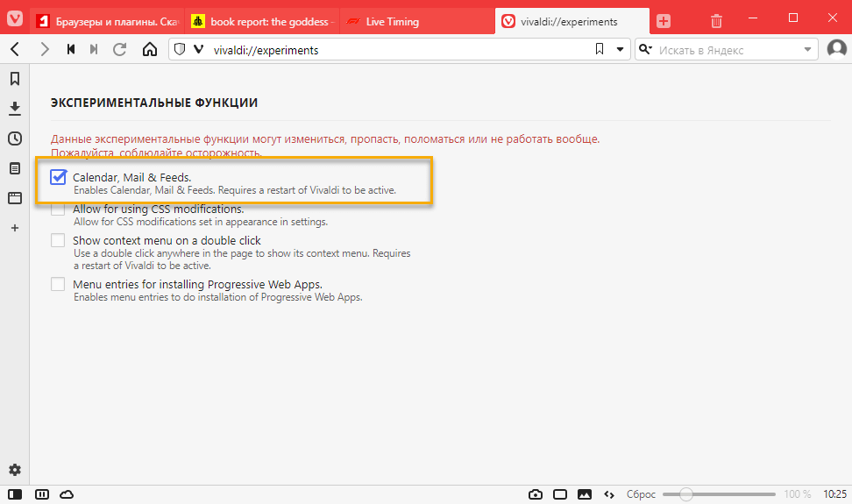This screenshot has height=504, width=852.
Task: Open the Downloads panel in sidebar
Action: 15,109
